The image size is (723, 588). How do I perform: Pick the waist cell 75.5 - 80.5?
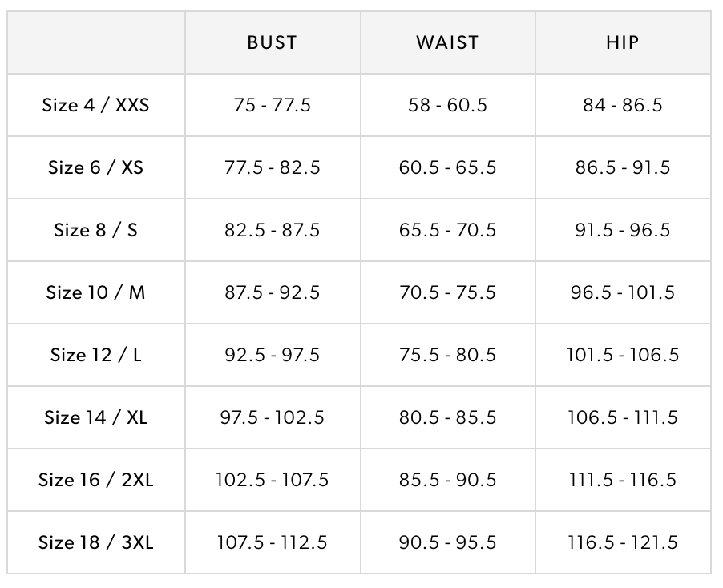[x=447, y=355]
